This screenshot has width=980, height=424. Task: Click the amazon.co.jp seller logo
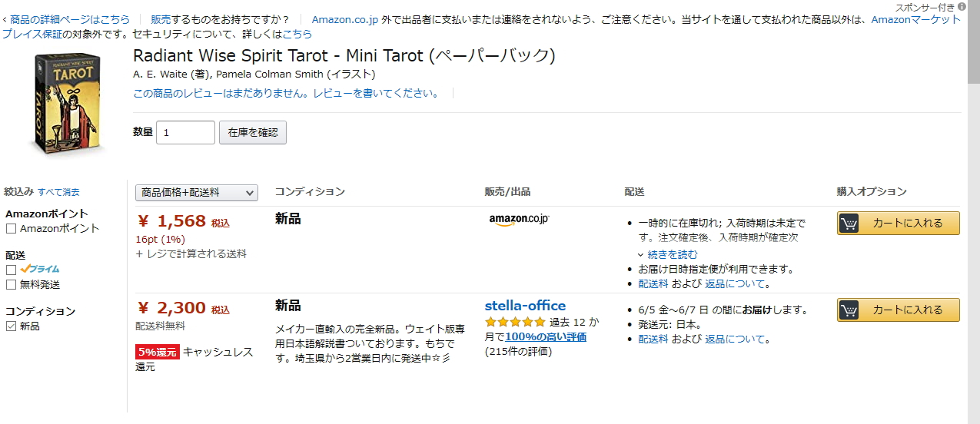519,220
